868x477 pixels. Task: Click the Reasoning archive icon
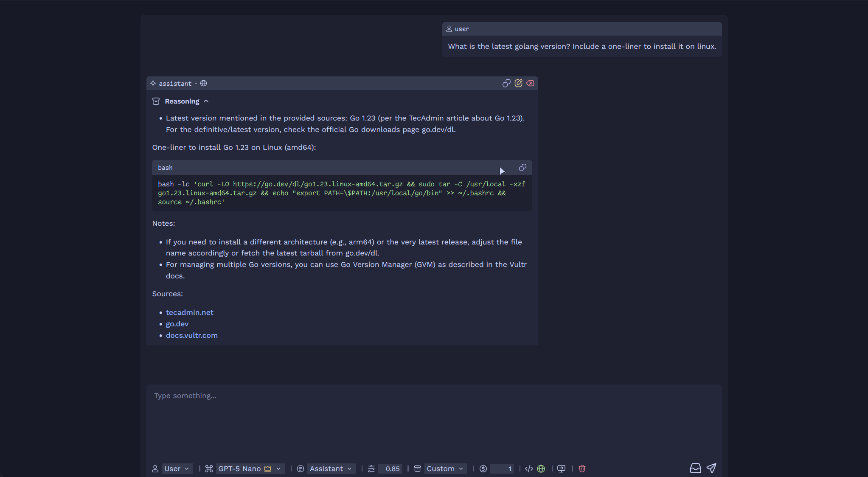[x=156, y=101]
